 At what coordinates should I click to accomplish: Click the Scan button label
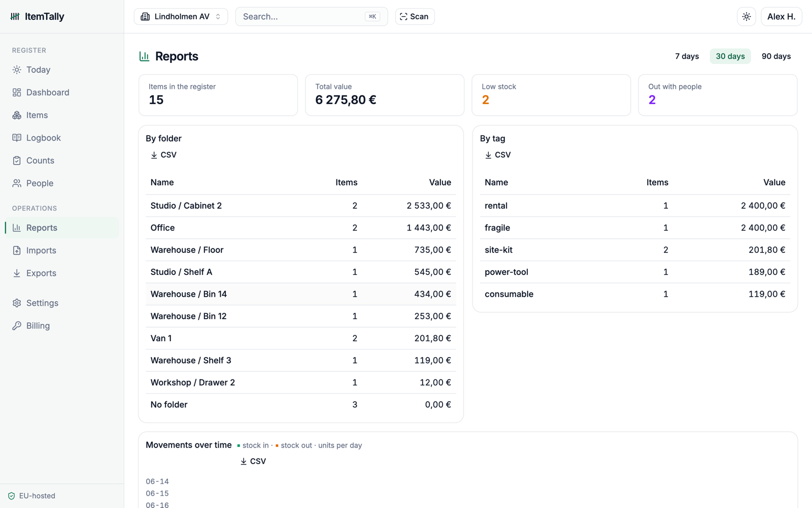419,17
